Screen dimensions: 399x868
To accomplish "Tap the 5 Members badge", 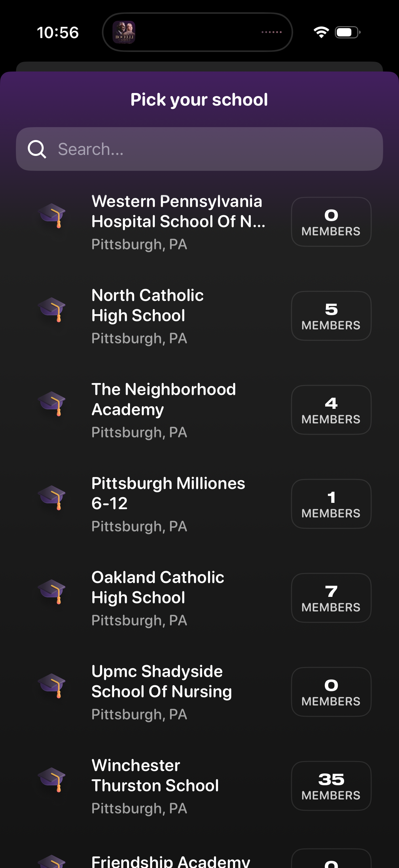I will point(331,316).
